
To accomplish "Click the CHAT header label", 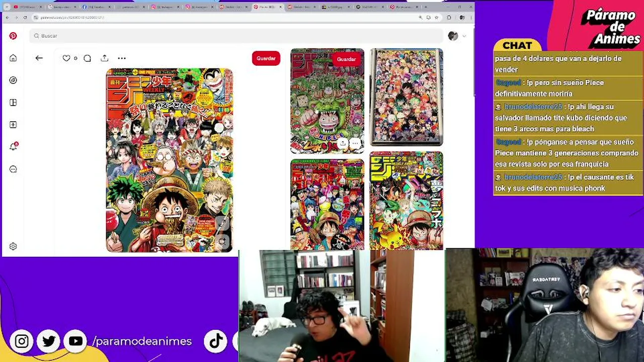I will [x=517, y=46].
